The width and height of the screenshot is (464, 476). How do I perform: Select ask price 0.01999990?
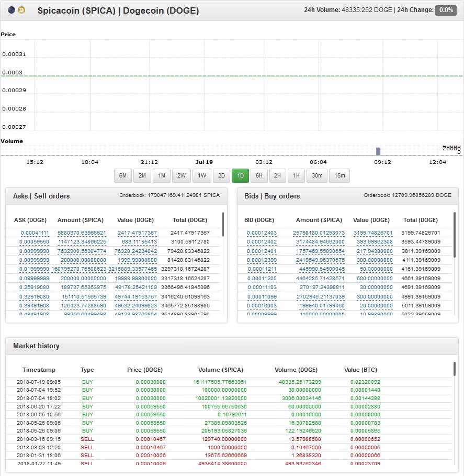click(x=35, y=269)
